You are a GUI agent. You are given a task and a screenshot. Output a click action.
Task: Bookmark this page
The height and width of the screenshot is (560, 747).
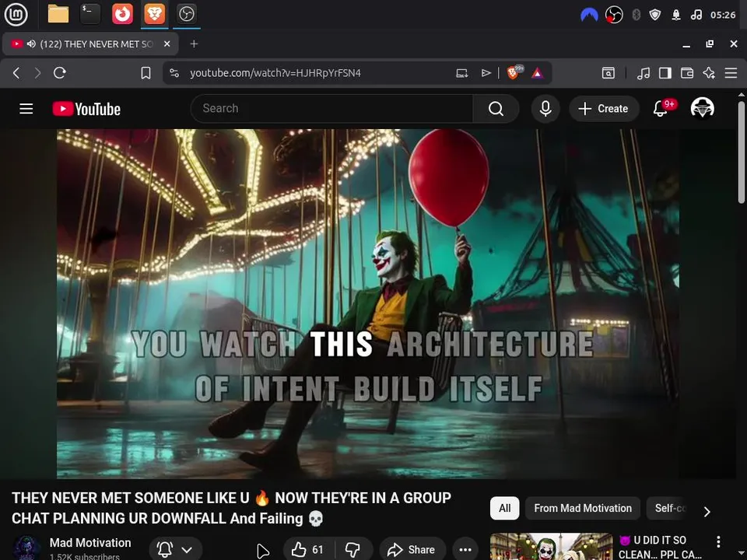coord(146,73)
